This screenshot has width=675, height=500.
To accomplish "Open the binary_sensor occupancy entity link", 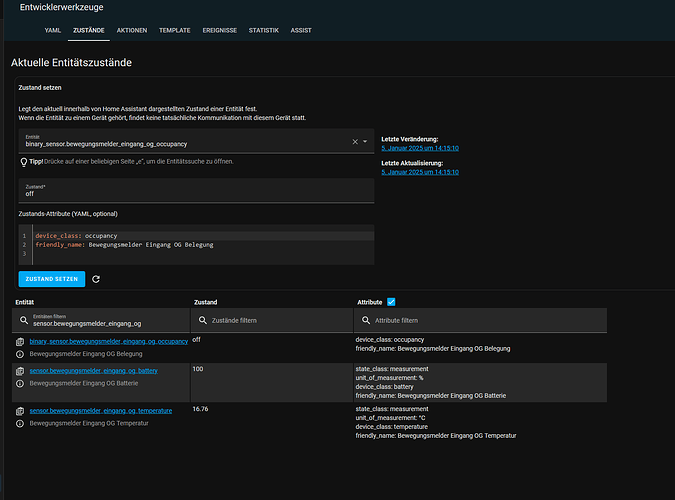I will click(x=109, y=342).
